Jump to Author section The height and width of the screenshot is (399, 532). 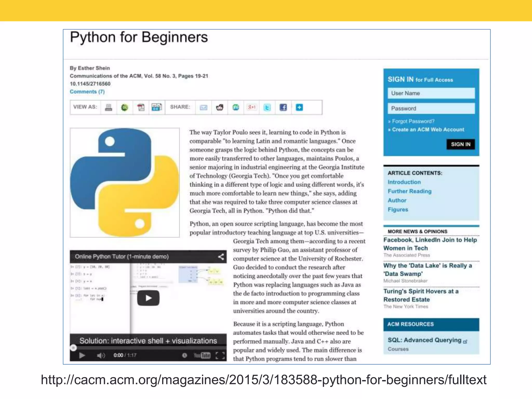pyautogui.click(x=397, y=200)
